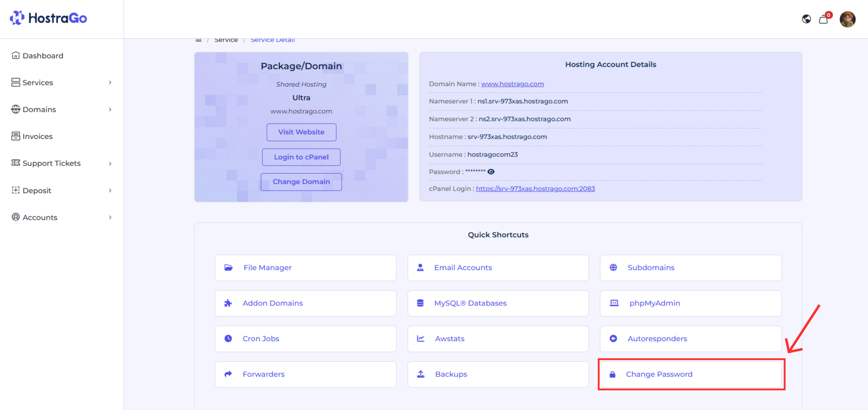Viewport: 868px width, 410px height.
Task: Click the breadcrumb home icon
Action: (x=198, y=40)
